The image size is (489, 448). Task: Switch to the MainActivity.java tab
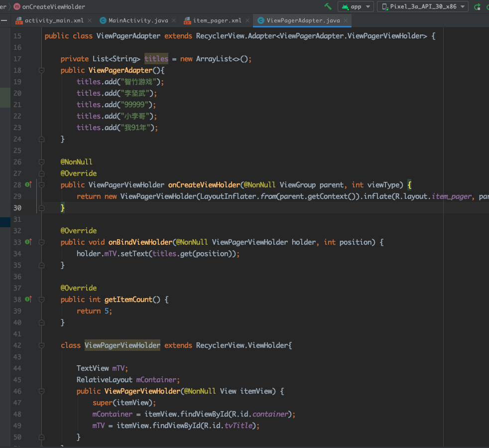click(x=138, y=20)
